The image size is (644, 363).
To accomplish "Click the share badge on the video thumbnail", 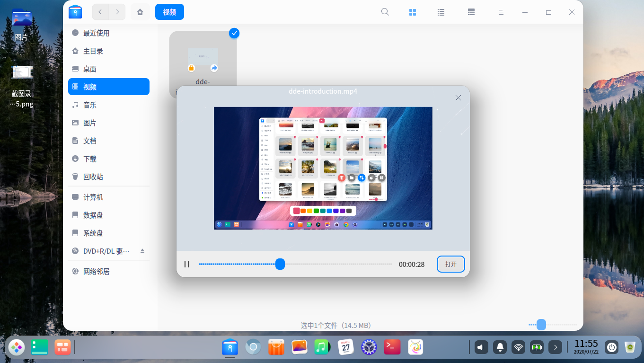I will point(214,68).
